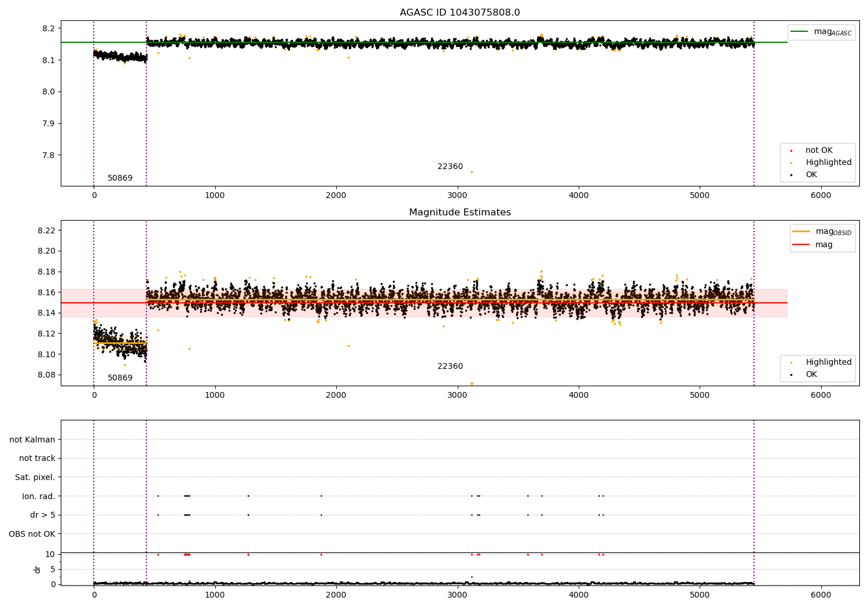
Task: Click the 'Sat. pixel.' row label
Action: (35, 477)
